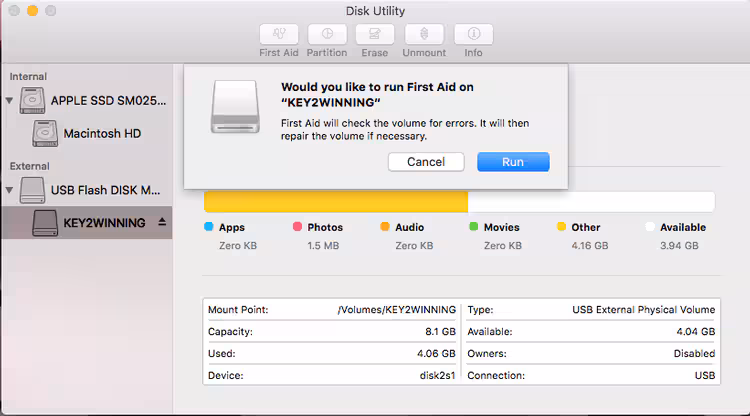
Task: Click the Available 3.94 GB value
Action: pyautogui.click(x=679, y=246)
